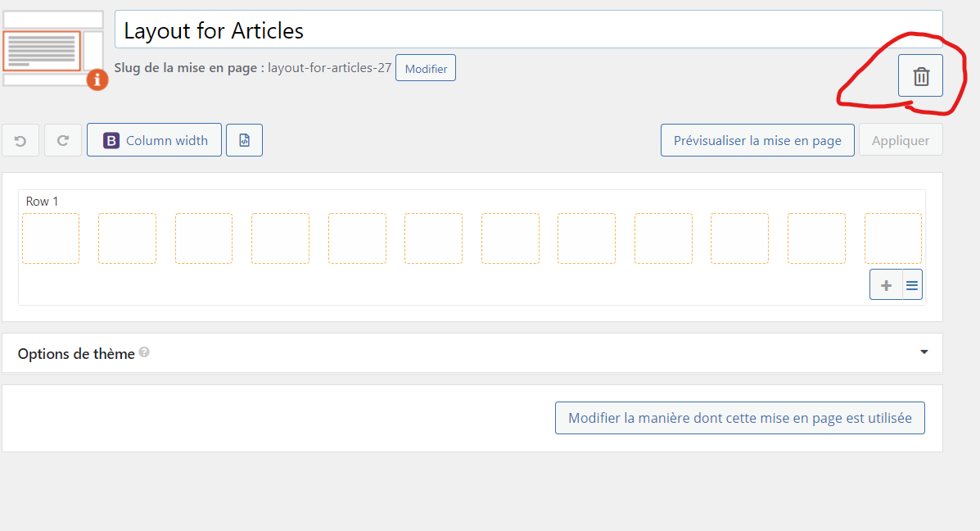Click the undo arrow button
The height and width of the screenshot is (531, 980).
tap(20, 140)
